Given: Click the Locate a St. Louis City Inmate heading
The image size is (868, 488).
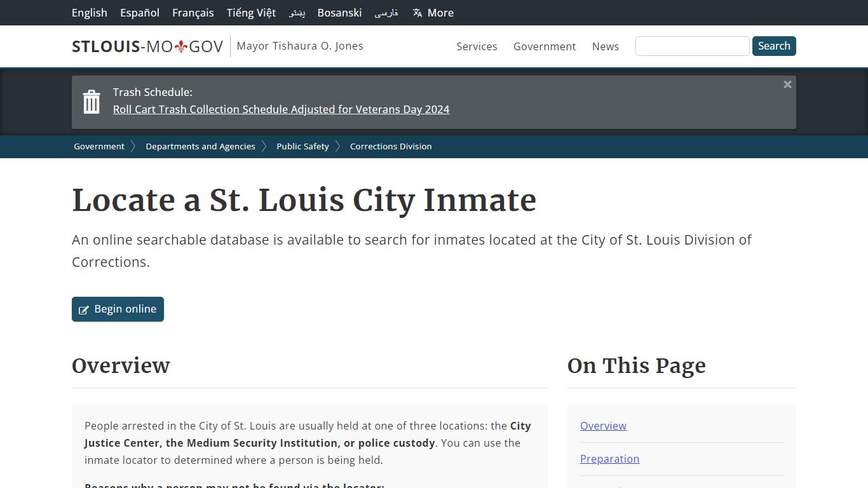Looking at the screenshot, I should click(x=304, y=200).
